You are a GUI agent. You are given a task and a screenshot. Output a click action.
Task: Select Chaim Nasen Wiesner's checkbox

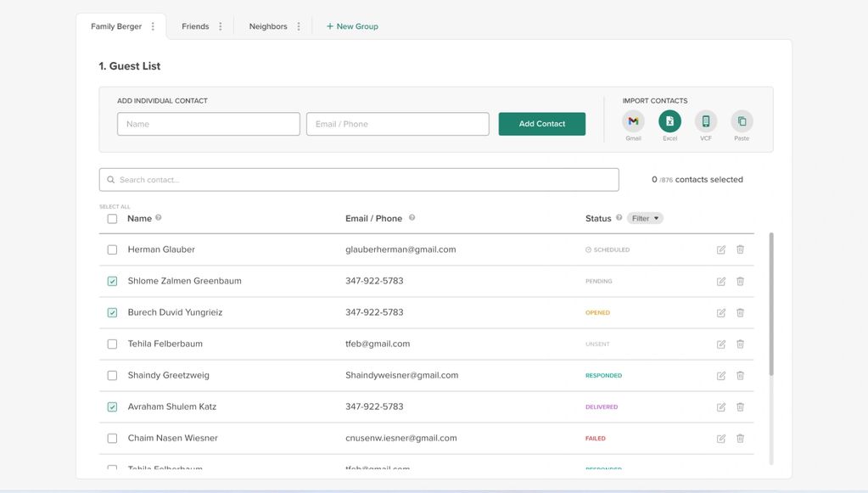tap(112, 439)
